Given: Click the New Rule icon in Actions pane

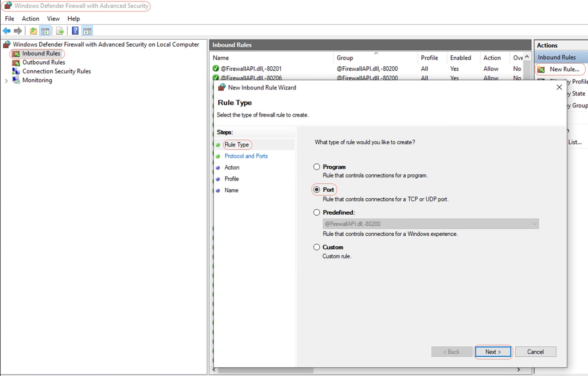Looking at the screenshot, I should pyautogui.click(x=541, y=69).
